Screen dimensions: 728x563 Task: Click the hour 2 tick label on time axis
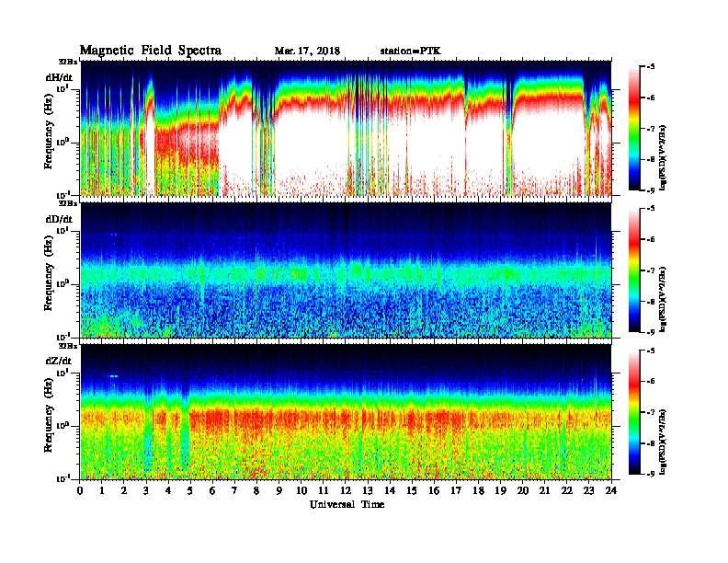(124, 490)
